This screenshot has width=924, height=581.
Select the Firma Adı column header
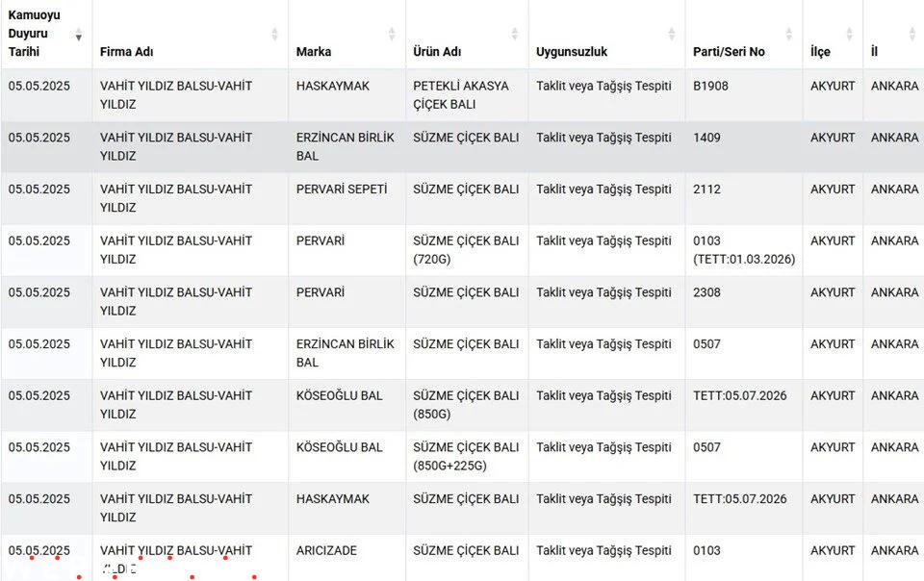[x=191, y=34]
